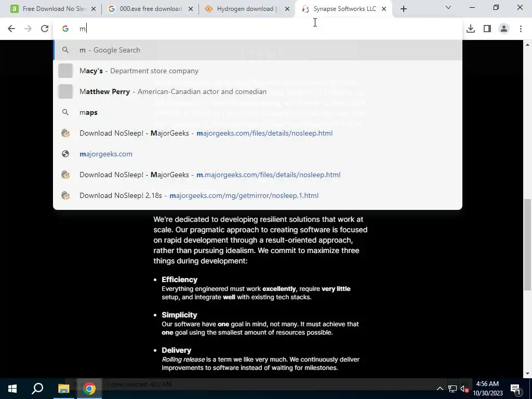Expand the tab search chevron
Screen dimensions: 532x399
click(448, 7)
